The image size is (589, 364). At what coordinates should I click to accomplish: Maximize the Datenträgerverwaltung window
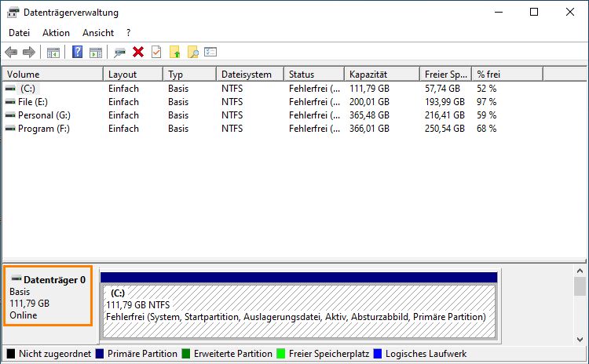534,12
